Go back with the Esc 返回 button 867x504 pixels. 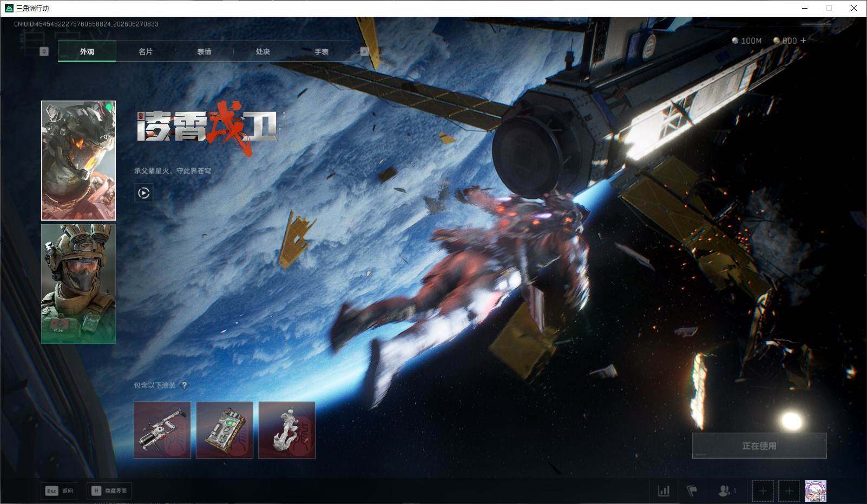tap(59, 490)
